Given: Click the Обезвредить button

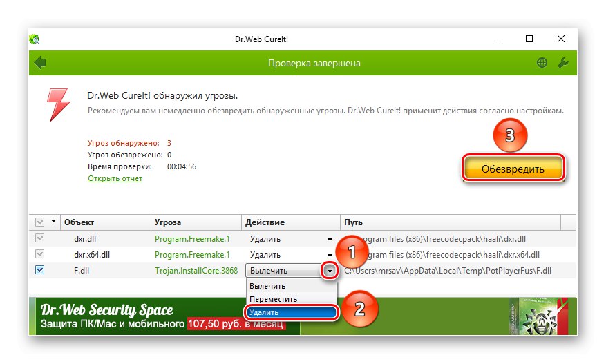Looking at the screenshot, I should [513, 169].
